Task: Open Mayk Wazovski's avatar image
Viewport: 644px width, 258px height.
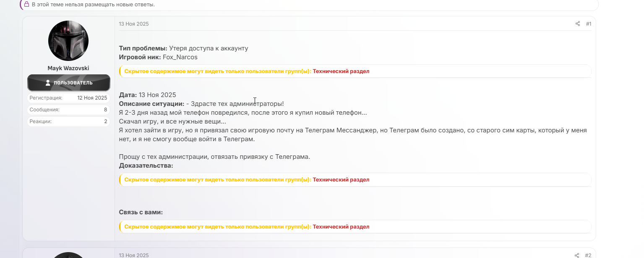Action: pyautogui.click(x=68, y=41)
